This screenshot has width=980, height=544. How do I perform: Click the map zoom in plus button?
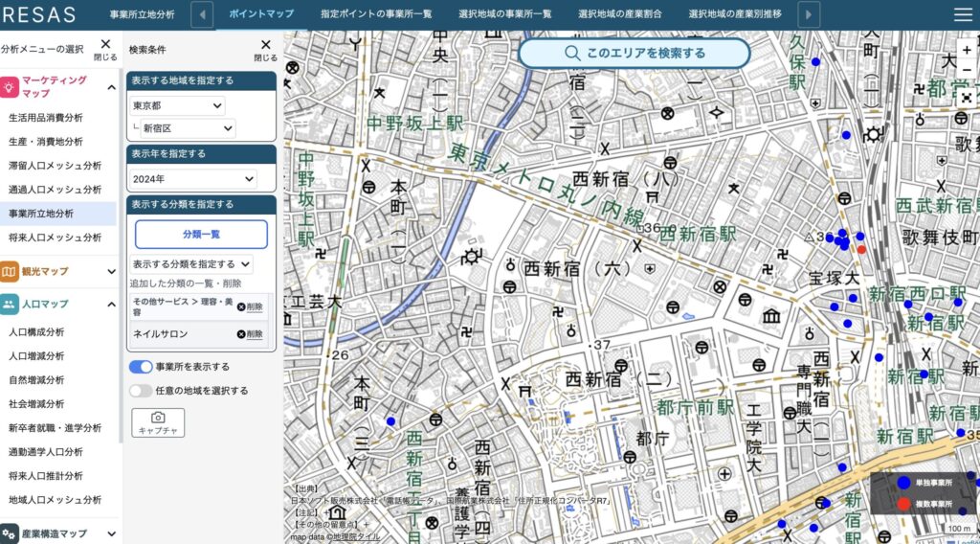(x=967, y=49)
